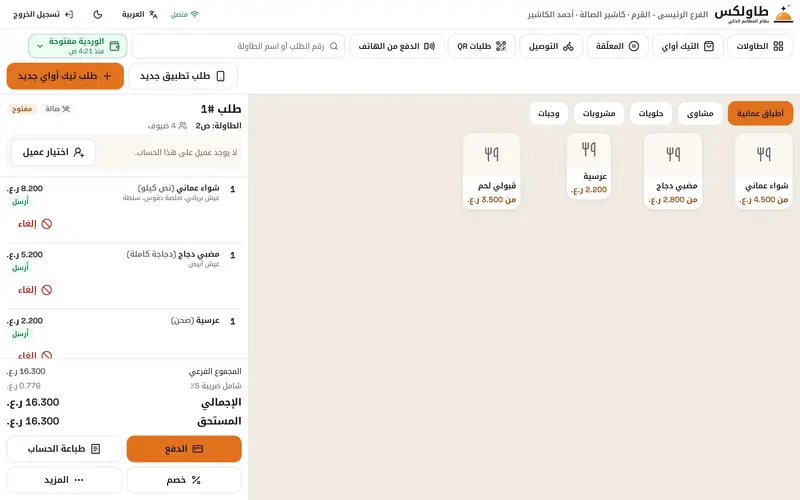800x500 pixels.
Task: Select the الدفع من الهاتف tab
Action: click(x=396, y=46)
